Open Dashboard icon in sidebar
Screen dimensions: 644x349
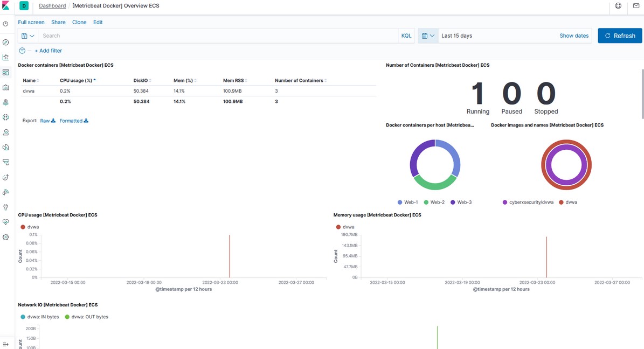click(6, 72)
